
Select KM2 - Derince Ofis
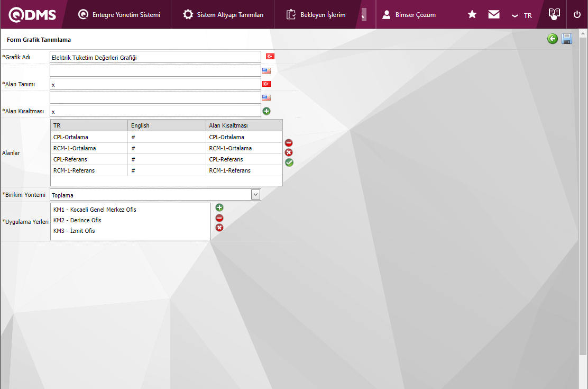pyautogui.click(x=77, y=220)
